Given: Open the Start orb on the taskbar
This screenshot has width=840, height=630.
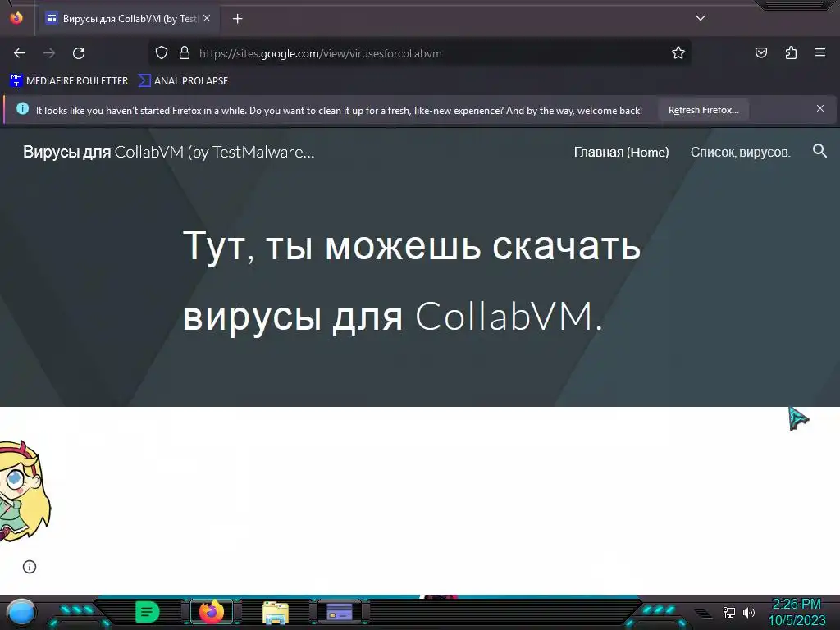Looking at the screenshot, I should coord(21,612).
